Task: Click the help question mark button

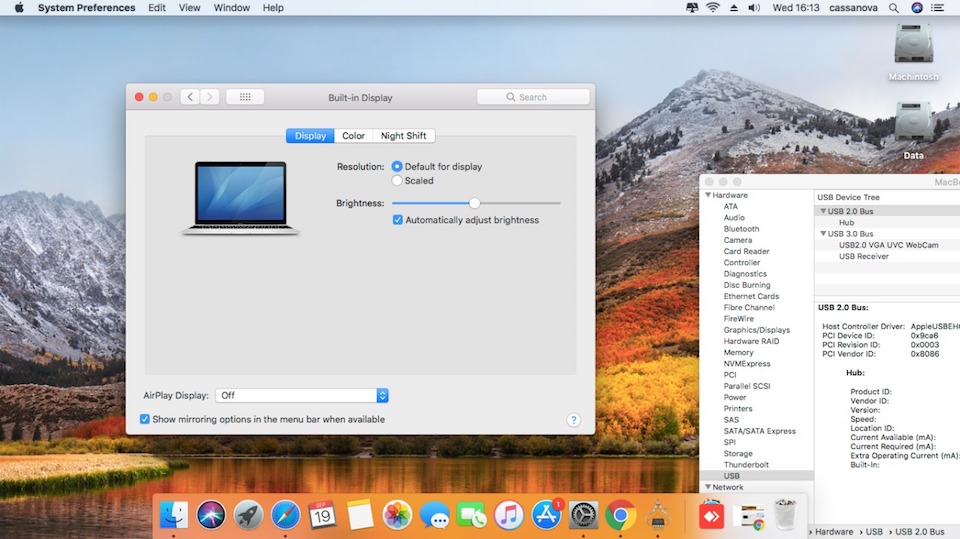Action: [574, 421]
